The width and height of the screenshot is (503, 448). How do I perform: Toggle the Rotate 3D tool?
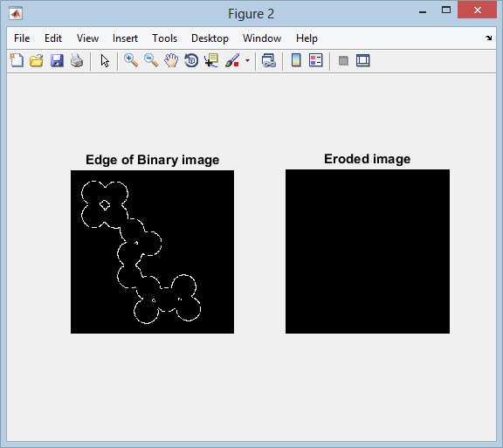[191, 60]
